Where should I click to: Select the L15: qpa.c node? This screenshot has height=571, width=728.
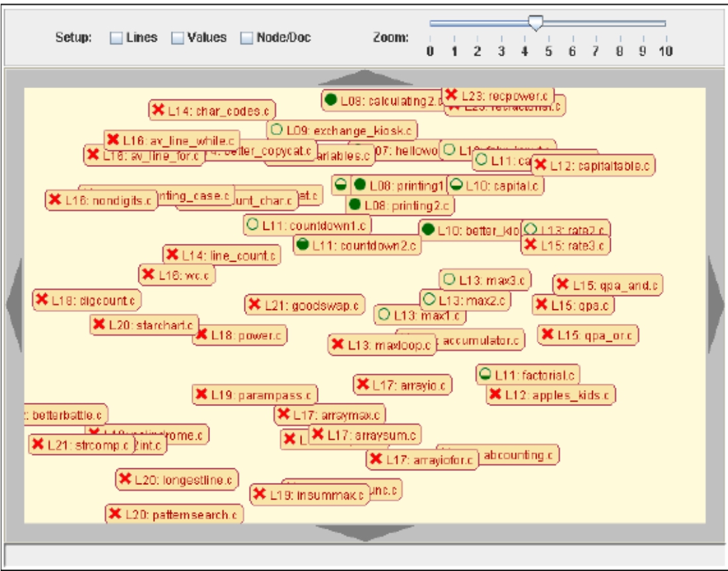[x=573, y=305]
